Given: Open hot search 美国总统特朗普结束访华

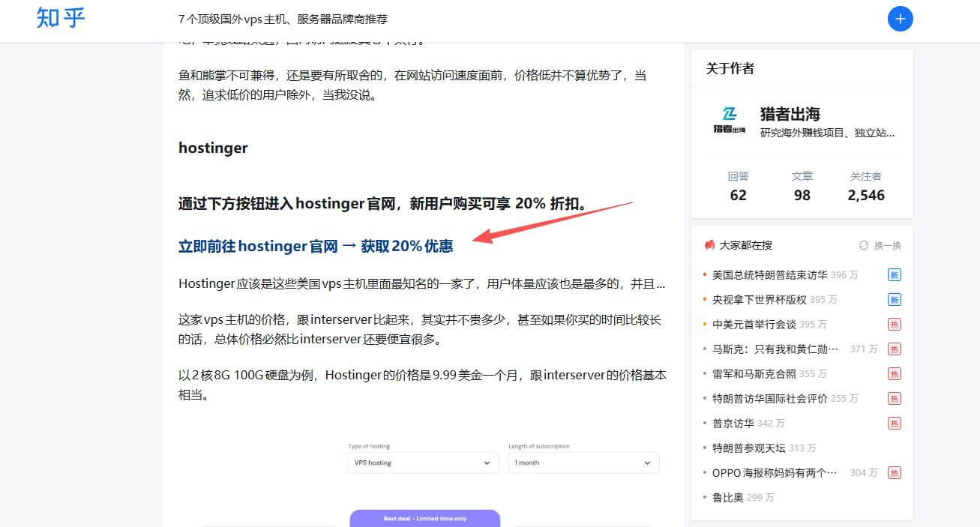Looking at the screenshot, I should point(770,275).
